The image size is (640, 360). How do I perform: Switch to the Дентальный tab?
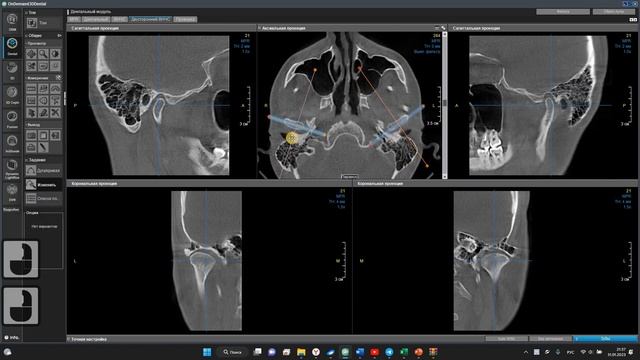click(x=96, y=19)
